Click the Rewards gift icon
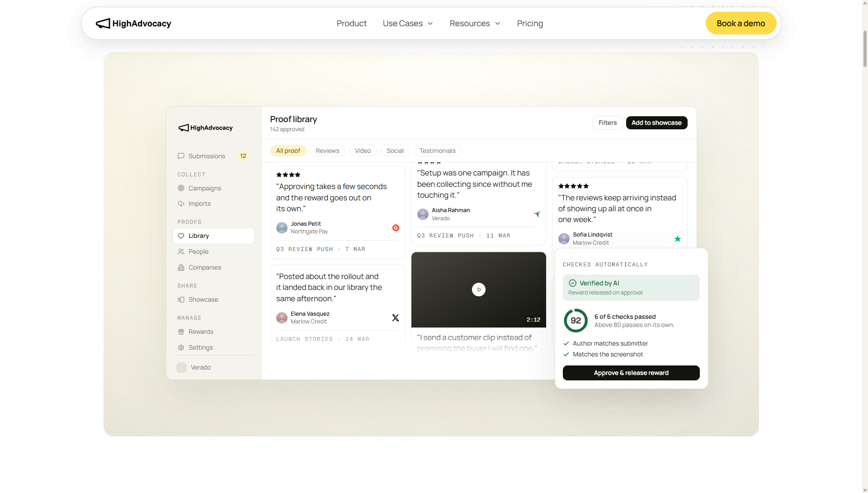 click(181, 332)
